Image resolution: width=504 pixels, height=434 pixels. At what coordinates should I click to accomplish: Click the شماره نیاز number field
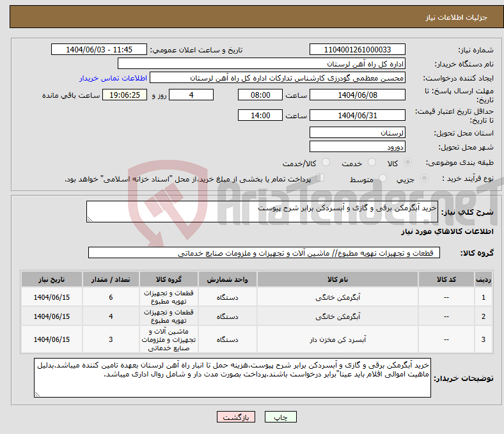click(356, 50)
